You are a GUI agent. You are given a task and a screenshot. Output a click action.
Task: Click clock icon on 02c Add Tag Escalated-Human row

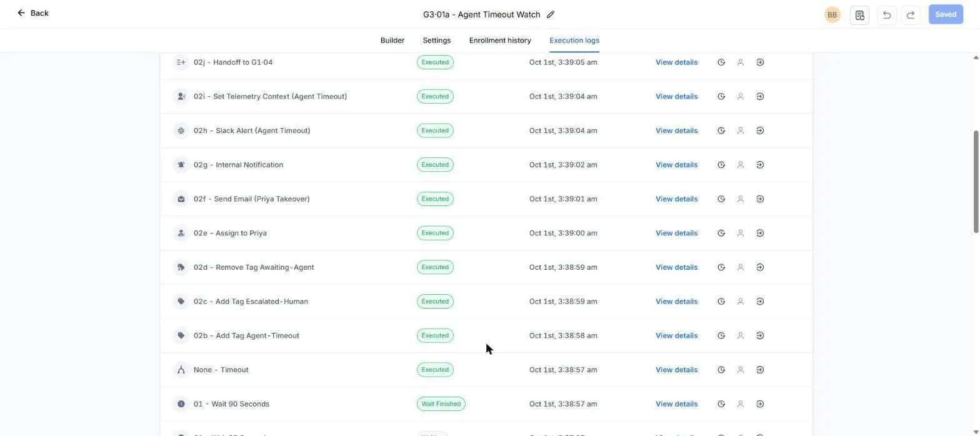click(x=721, y=301)
